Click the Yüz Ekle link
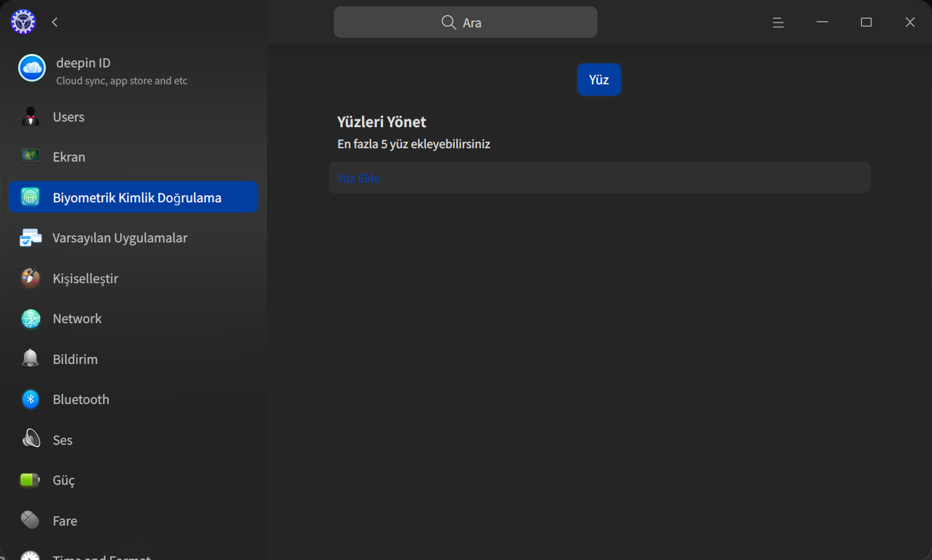The width and height of the screenshot is (932, 560). (x=358, y=178)
